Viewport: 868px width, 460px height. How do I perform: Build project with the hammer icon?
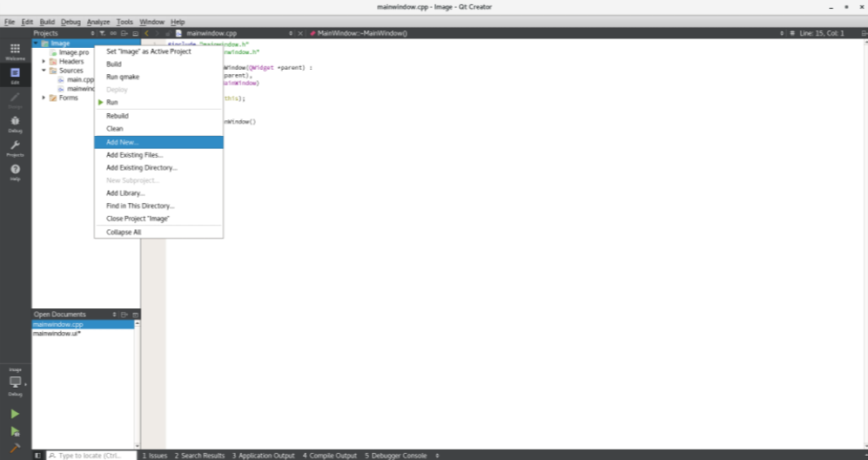pos(15,448)
